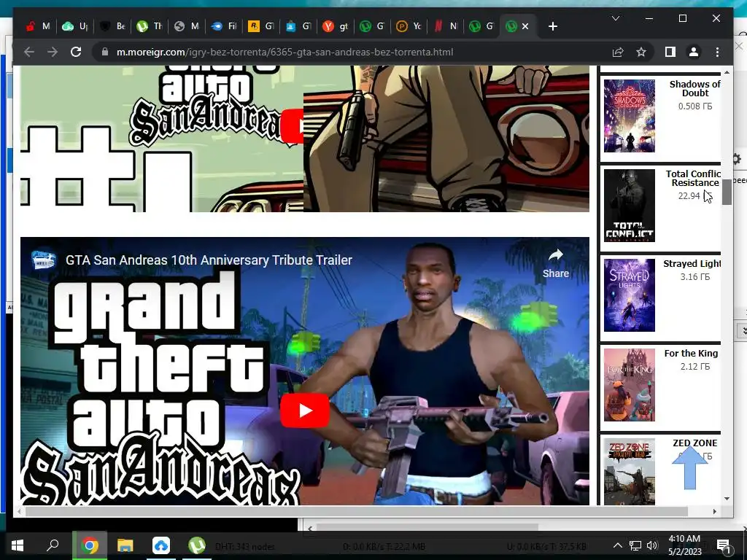This screenshot has height=560, width=747.
Task: Open the volume tray icon
Action: (x=652, y=545)
